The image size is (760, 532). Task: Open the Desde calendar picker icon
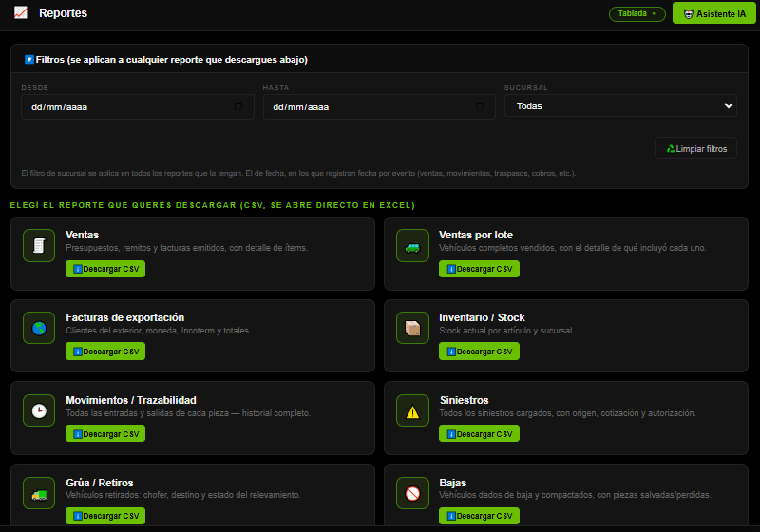click(x=238, y=106)
